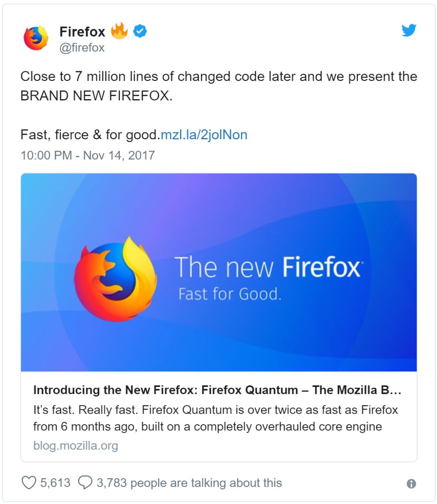Open the tweet info icon
Viewport: 437px width, 504px height.
coord(411,484)
